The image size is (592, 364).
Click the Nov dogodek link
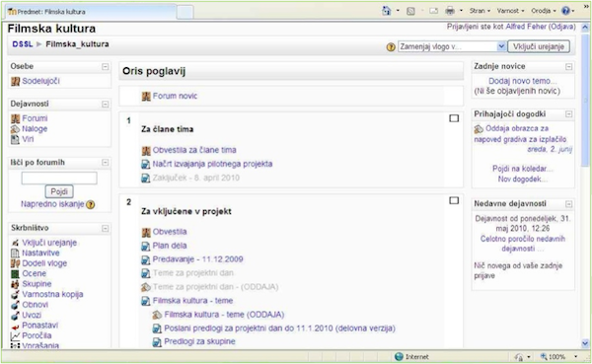point(523,179)
